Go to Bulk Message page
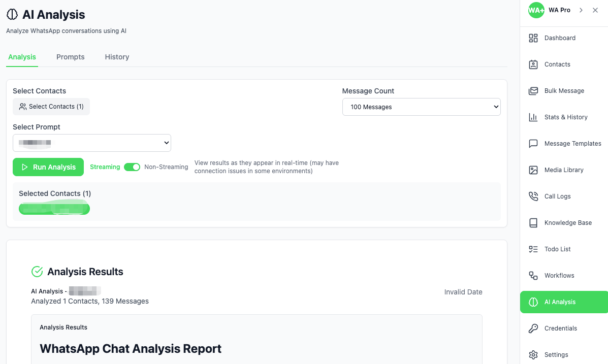608x364 pixels. point(564,91)
